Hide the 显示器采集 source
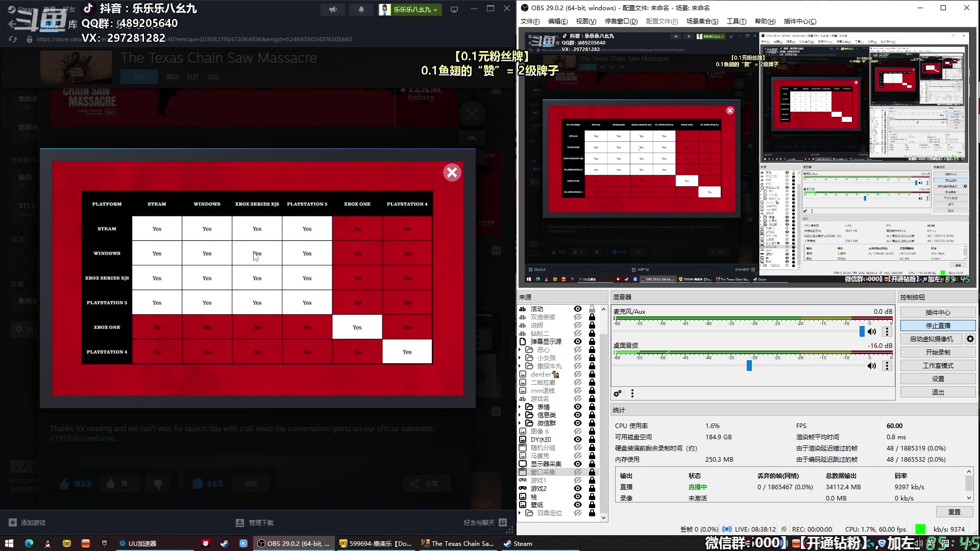 coord(578,464)
